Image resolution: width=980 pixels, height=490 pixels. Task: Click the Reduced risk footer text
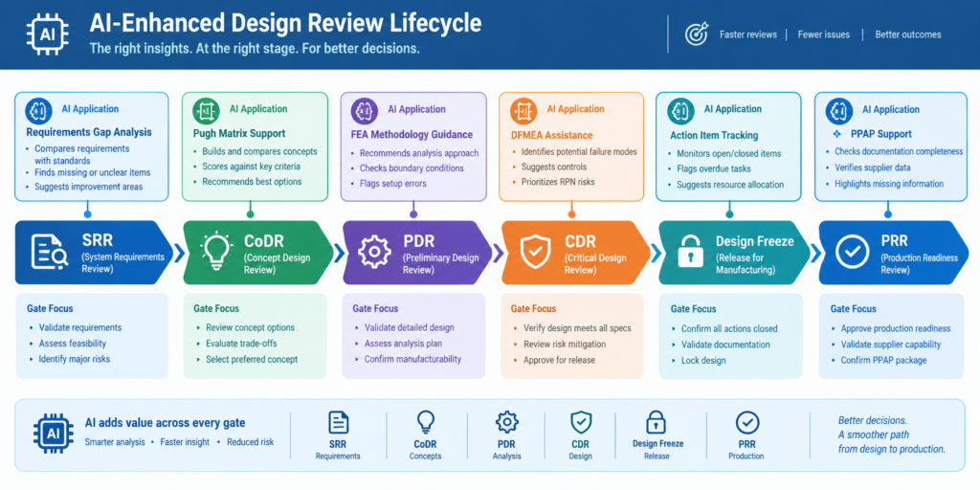coord(250,442)
